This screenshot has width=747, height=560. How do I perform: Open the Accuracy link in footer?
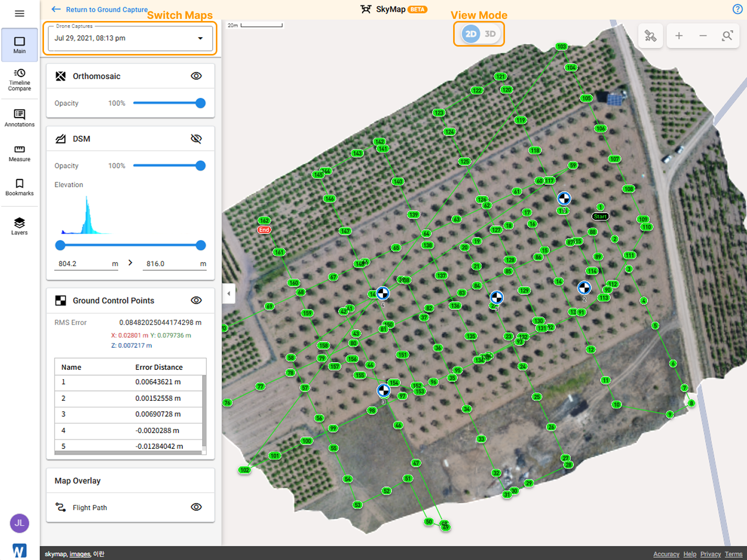[666, 554]
